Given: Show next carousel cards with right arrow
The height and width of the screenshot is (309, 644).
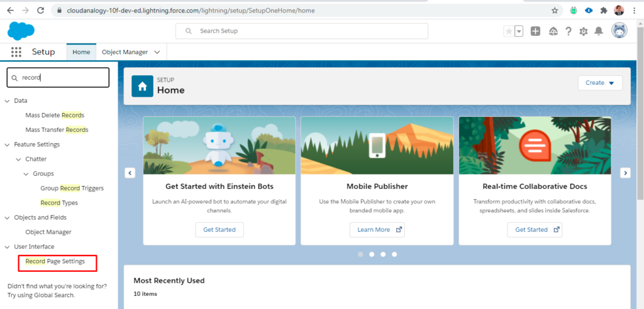Looking at the screenshot, I should (625, 173).
